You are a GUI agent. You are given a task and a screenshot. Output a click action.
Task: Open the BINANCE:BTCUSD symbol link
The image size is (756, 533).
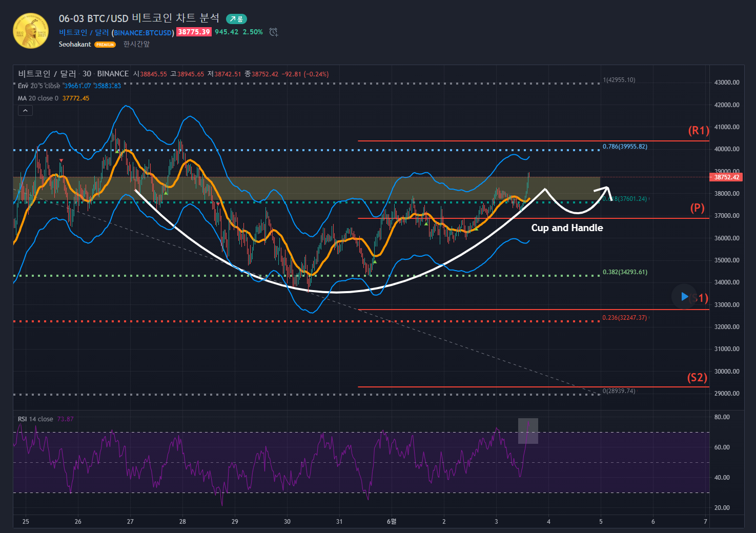click(x=144, y=33)
